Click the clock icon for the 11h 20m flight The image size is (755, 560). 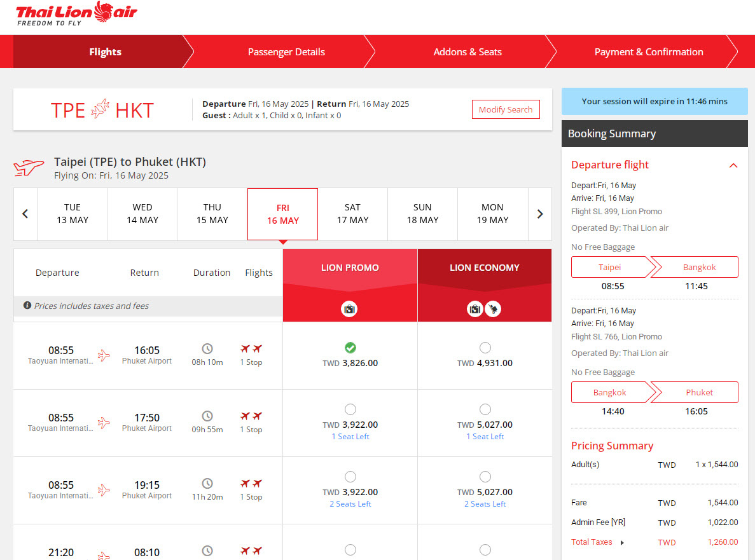click(x=207, y=484)
